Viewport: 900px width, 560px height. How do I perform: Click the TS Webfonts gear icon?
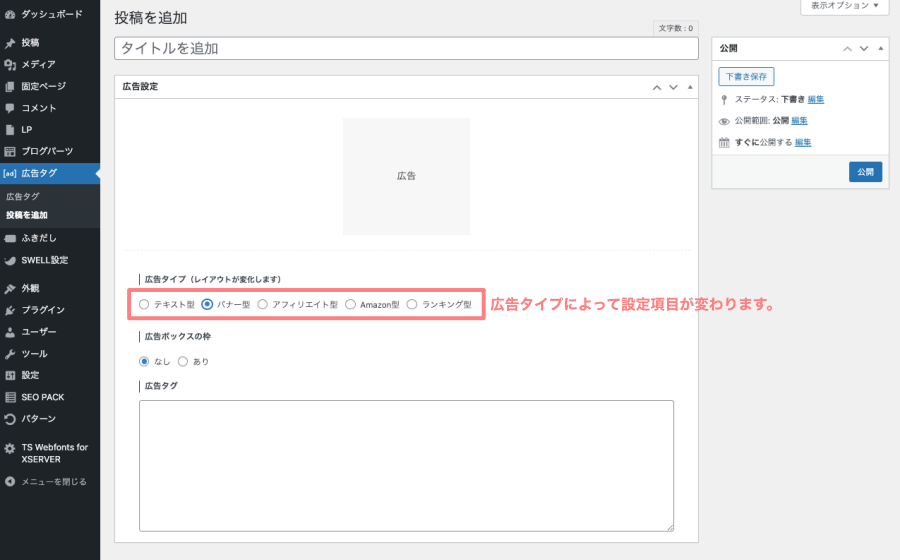click(10, 449)
